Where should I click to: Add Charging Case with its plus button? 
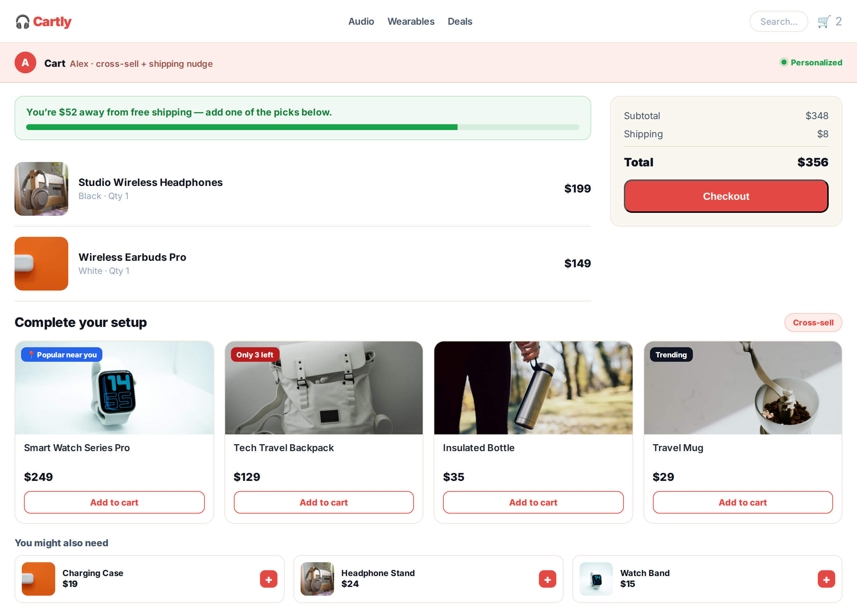tap(269, 579)
